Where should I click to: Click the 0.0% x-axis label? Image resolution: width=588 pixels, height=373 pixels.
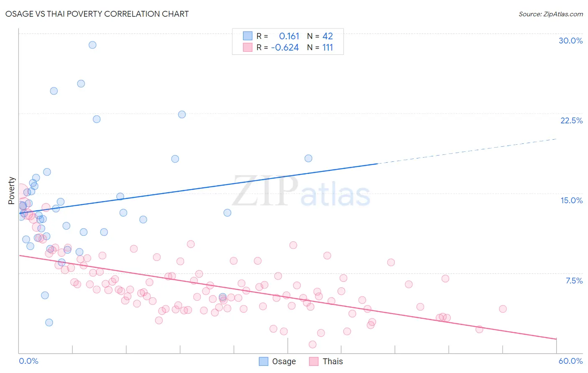28,361
